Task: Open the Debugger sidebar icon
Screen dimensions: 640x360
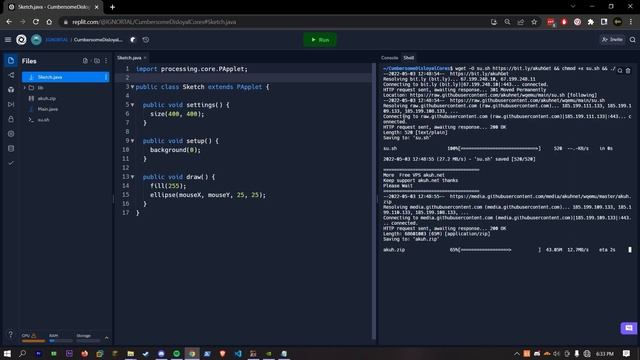Action: (x=11, y=104)
